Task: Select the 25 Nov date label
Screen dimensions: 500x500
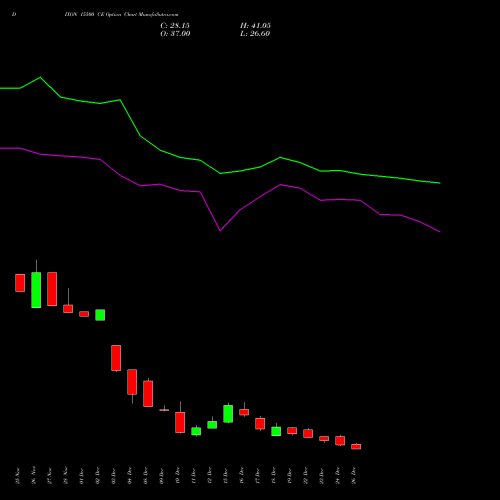Action: [18, 476]
